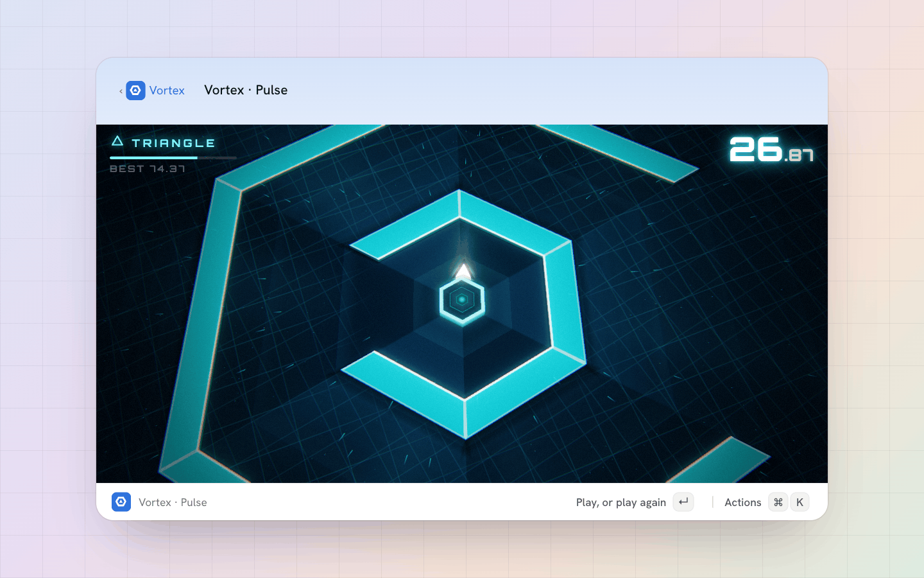This screenshot has width=924, height=578.
Task: Click the Command key icon
Action: [x=778, y=502]
